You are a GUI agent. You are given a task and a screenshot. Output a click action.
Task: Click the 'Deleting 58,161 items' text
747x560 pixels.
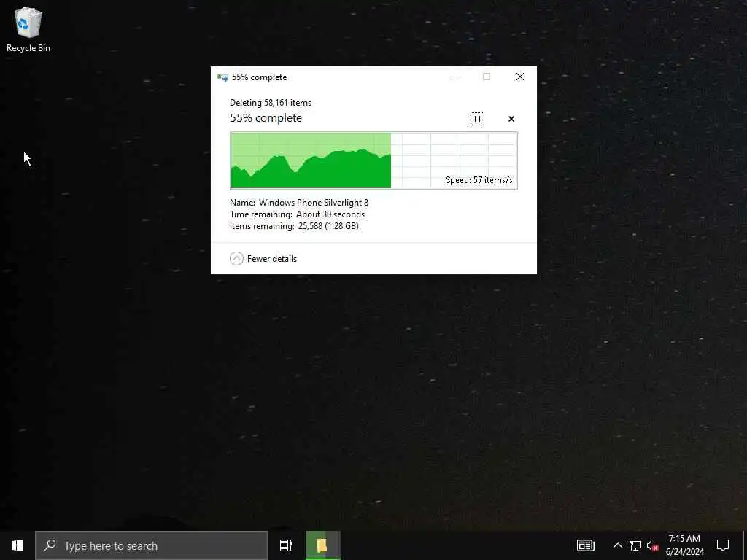click(x=271, y=103)
